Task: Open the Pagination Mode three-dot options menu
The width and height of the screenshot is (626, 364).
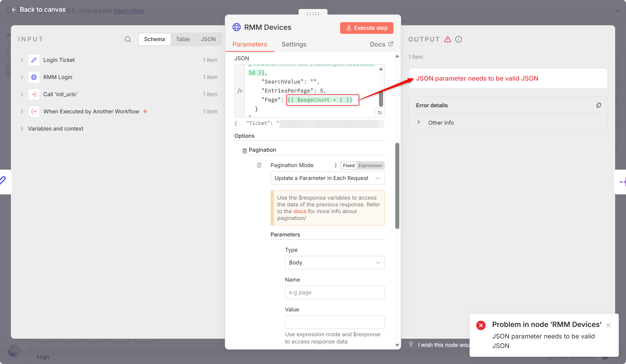Action: tap(336, 166)
